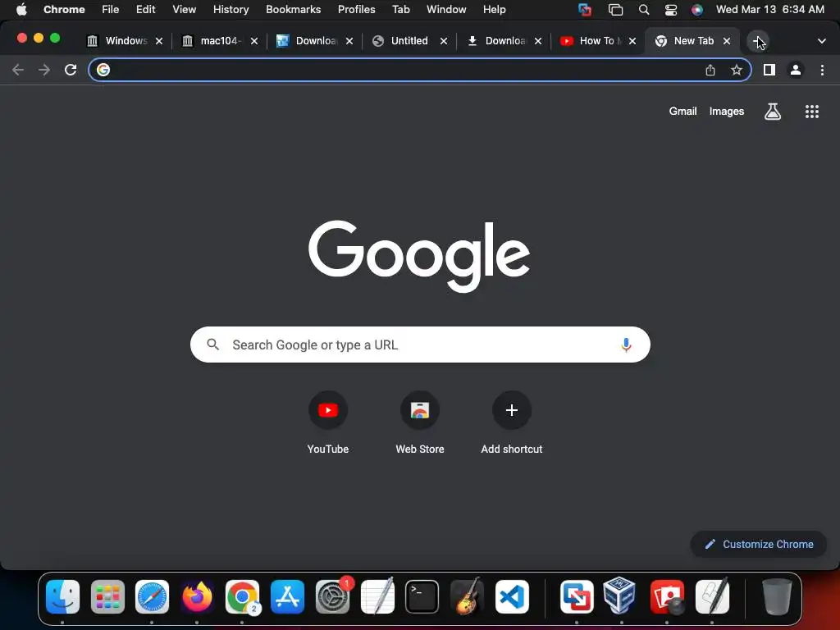
Task: Open the Apple menu
Action: [21, 10]
